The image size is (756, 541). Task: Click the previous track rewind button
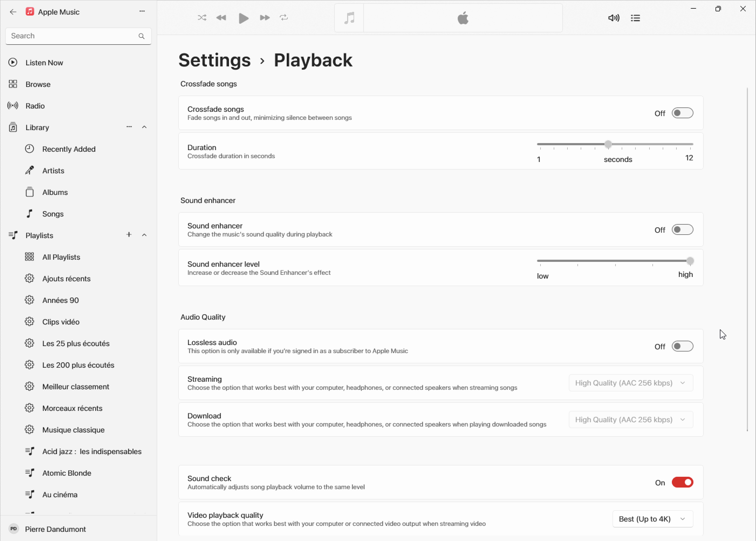tap(221, 18)
